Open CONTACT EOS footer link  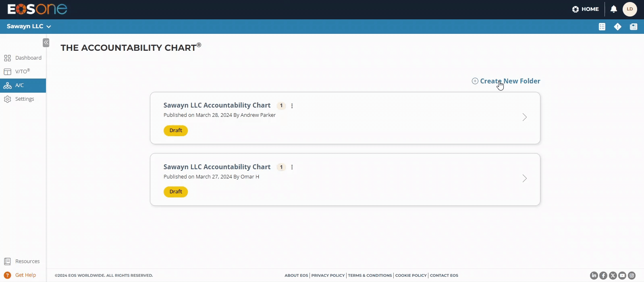pos(444,276)
